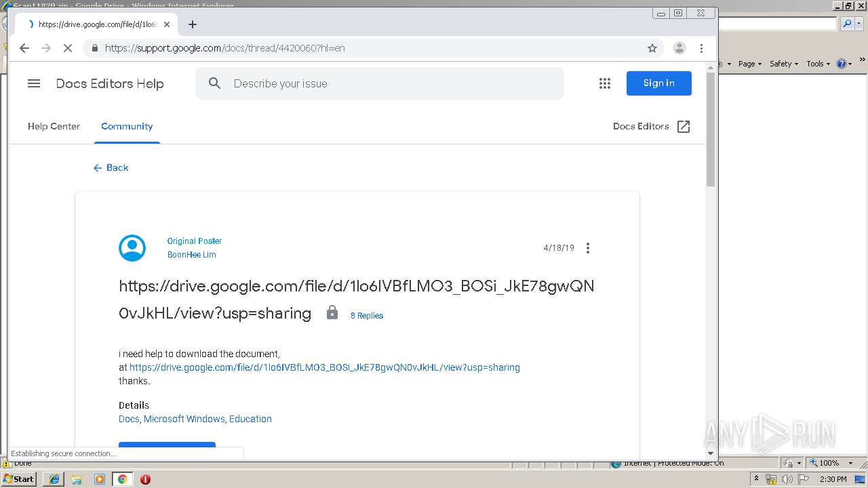Screen dimensions: 868x488
Task: Go Back to the community thread list
Action: click(111, 167)
